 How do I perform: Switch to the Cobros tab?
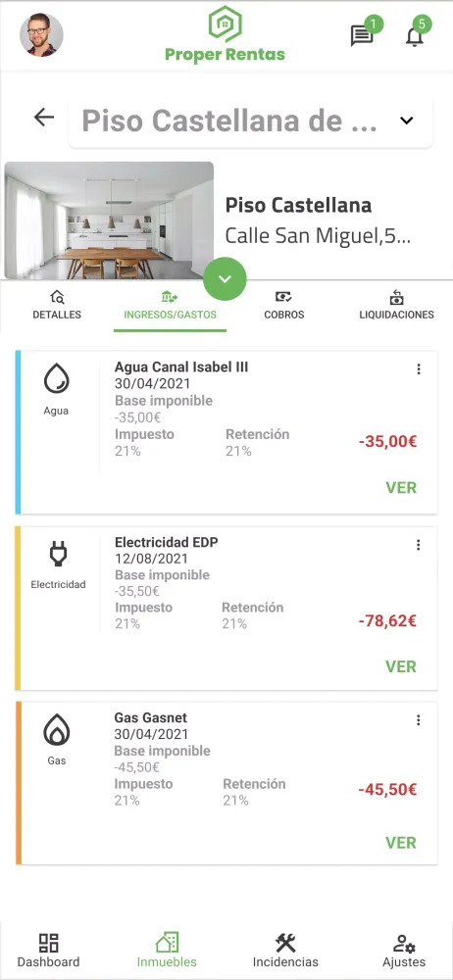[x=284, y=305]
